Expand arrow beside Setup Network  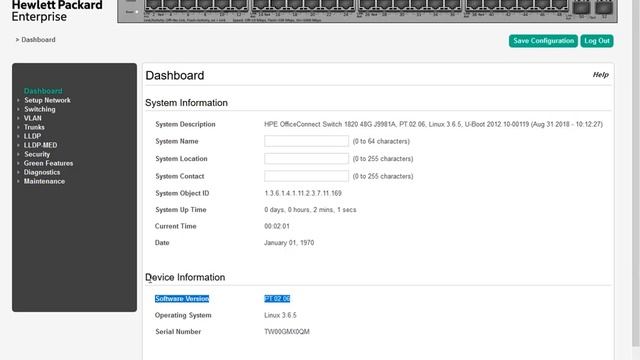pos(18,100)
